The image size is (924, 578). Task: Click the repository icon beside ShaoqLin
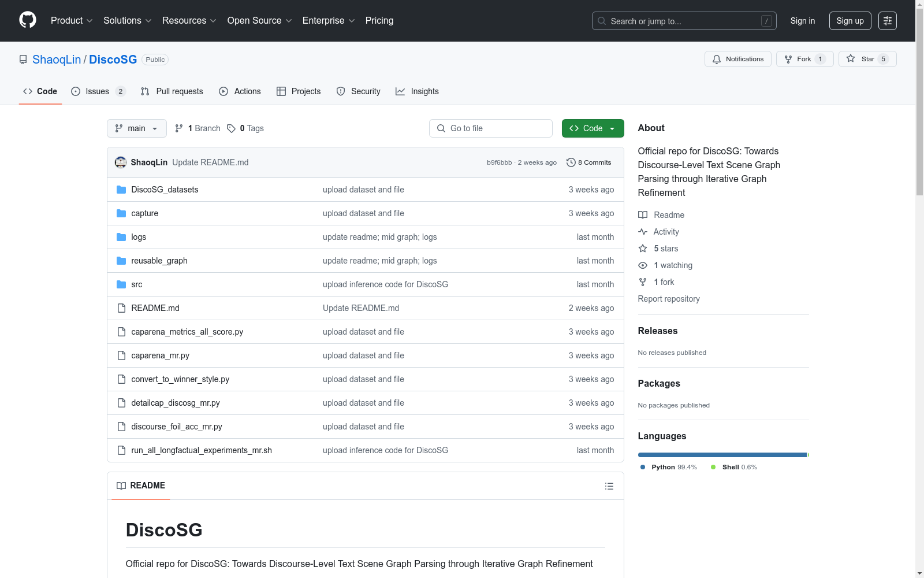(x=23, y=60)
